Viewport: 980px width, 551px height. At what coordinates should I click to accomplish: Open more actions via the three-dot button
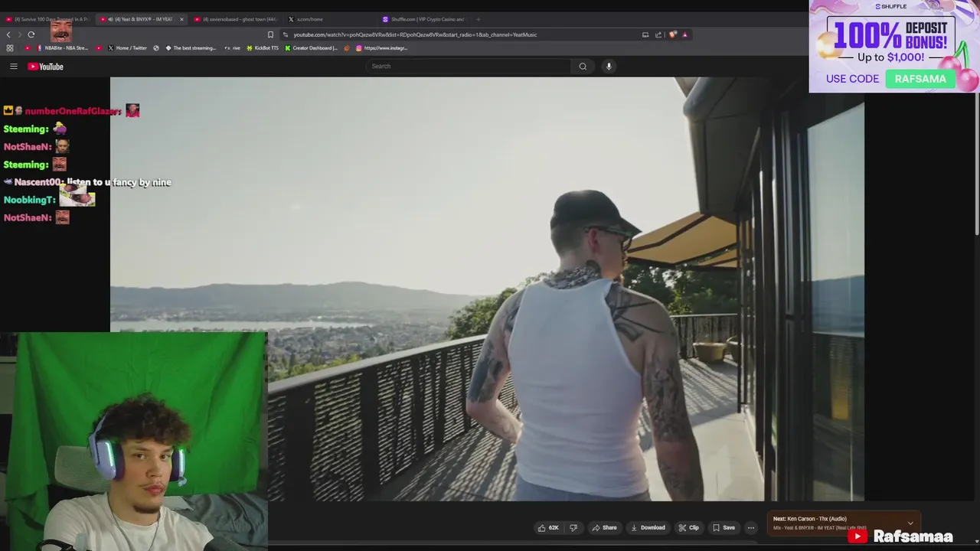click(x=750, y=527)
